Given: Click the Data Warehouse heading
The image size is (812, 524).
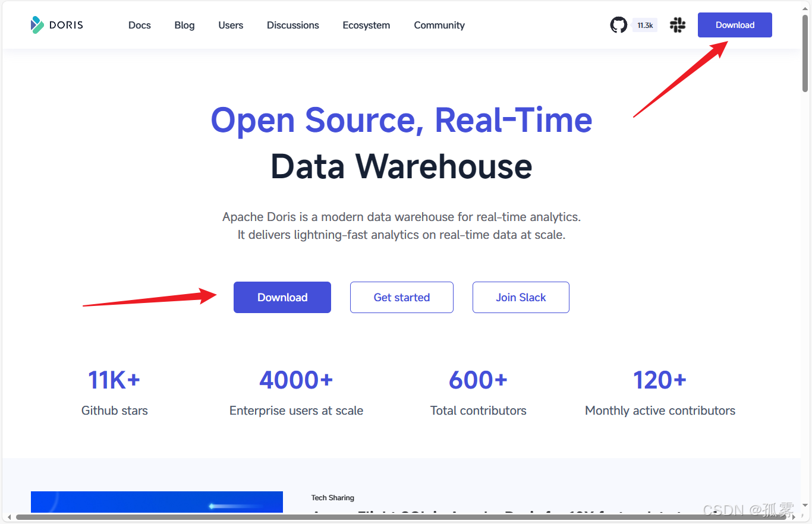Looking at the screenshot, I should tap(402, 166).
